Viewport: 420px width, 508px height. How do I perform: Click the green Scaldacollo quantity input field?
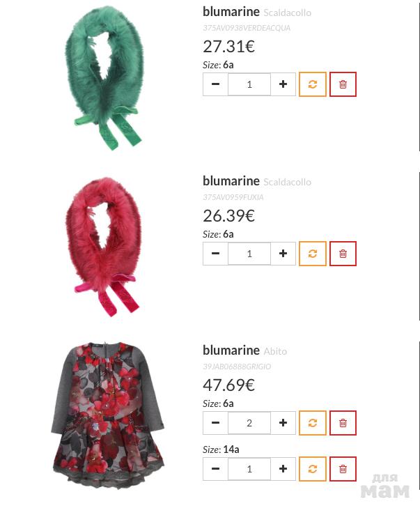click(x=249, y=84)
